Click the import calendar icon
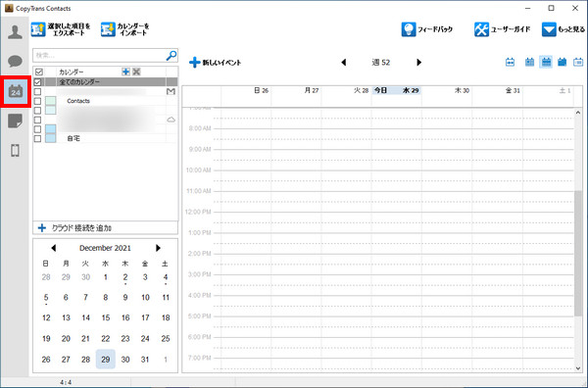The height and width of the screenshot is (388, 588). [108, 29]
